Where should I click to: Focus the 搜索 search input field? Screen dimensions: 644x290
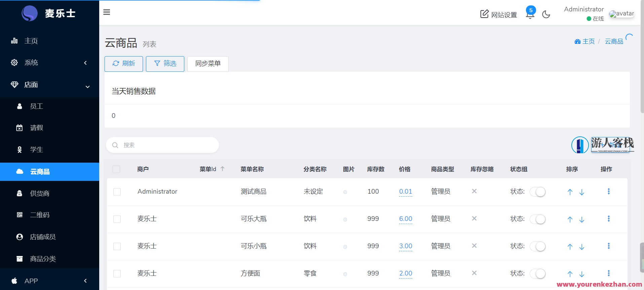pyautogui.click(x=162, y=145)
